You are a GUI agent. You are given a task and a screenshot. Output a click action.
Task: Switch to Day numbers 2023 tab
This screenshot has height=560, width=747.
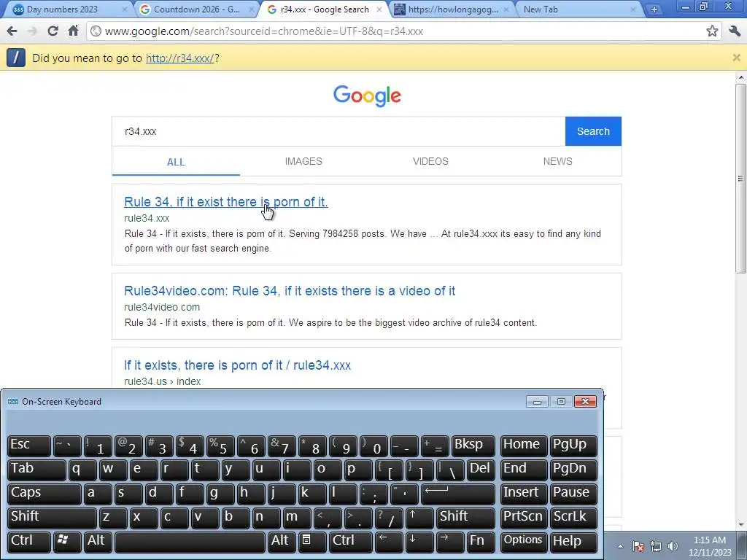(66, 9)
